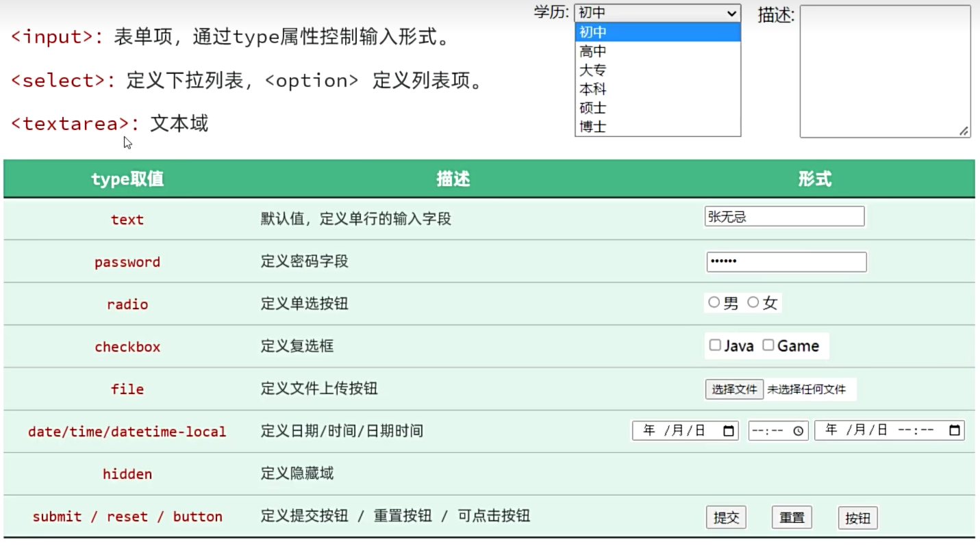Click the 选择文件 file upload button
This screenshot has width=980, height=546.
734,389
